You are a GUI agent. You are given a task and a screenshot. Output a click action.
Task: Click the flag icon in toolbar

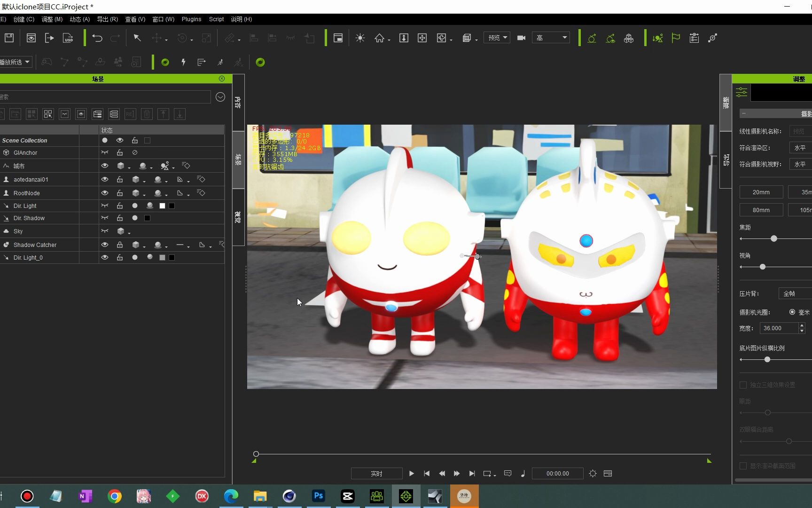click(676, 38)
